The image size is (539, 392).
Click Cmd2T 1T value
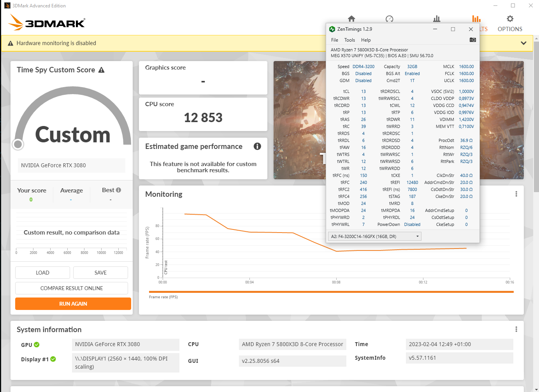[412, 80]
